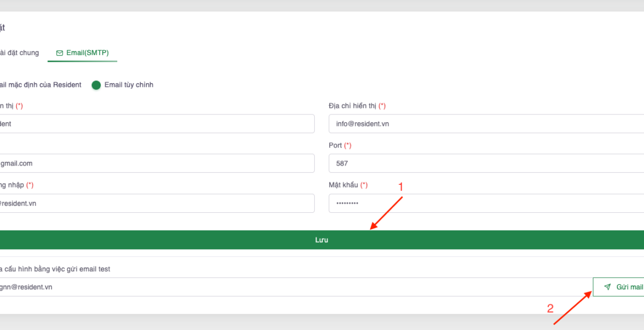Click the paper plane icon beside Gửi mail

pyautogui.click(x=607, y=287)
